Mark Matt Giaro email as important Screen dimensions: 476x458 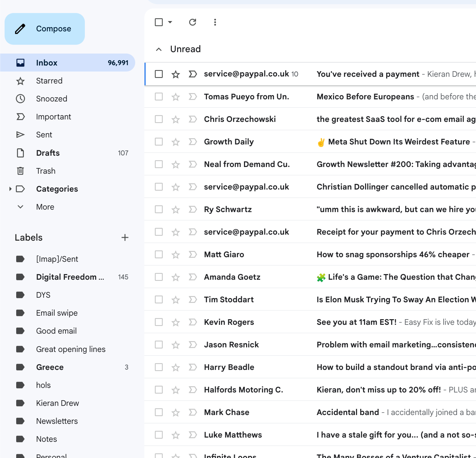tap(193, 254)
